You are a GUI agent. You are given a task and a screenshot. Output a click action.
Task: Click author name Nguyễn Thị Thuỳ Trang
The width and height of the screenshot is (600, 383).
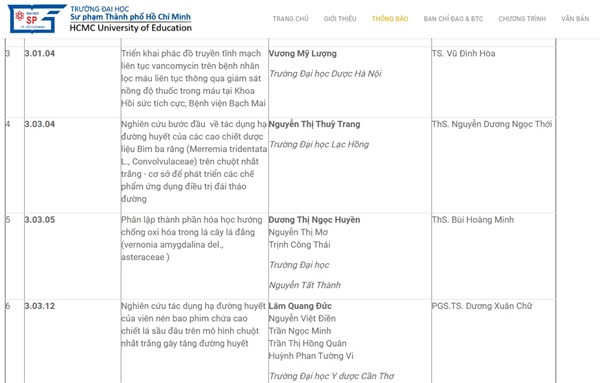click(315, 124)
